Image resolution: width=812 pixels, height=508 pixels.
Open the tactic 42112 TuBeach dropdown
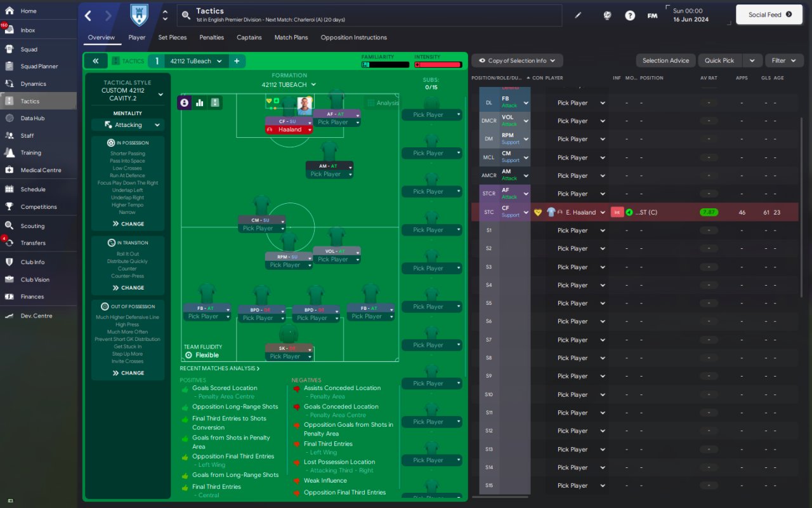coord(197,61)
